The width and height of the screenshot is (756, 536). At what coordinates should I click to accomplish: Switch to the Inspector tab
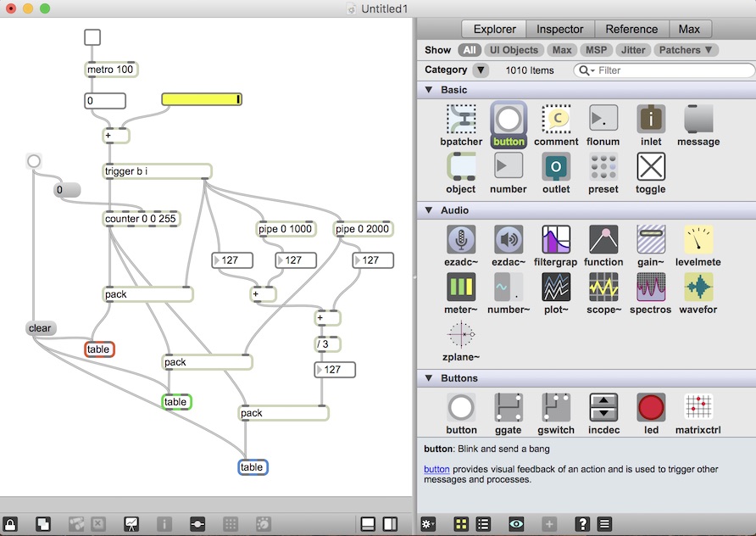point(559,29)
